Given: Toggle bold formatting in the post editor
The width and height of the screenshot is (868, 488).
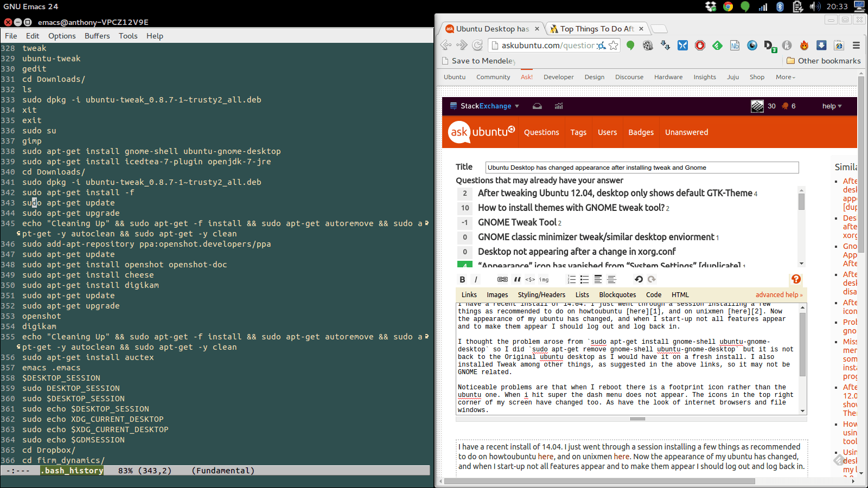Looking at the screenshot, I should click(x=462, y=279).
